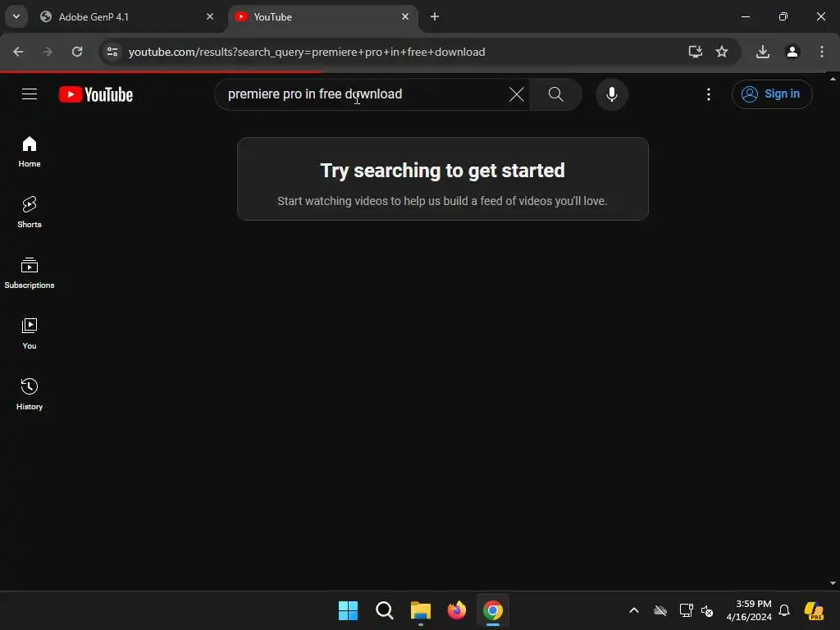This screenshot has height=630, width=840.
Task: Open a new browser tab
Action: pos(435,16)
